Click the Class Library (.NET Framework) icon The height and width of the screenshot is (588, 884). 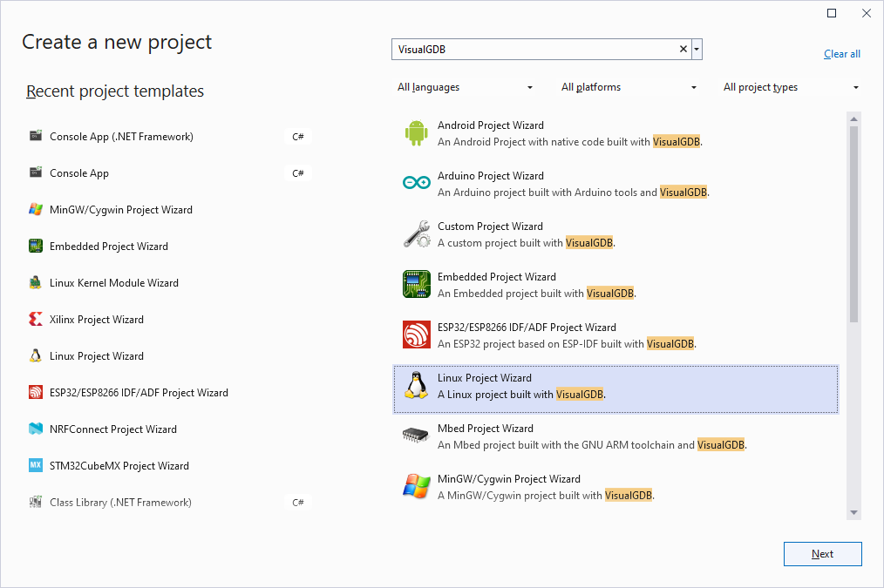click(x=36, y=501)
